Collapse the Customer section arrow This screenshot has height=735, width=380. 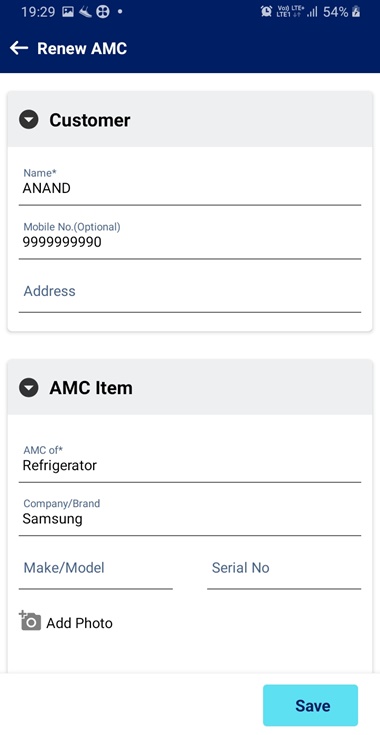29,120
